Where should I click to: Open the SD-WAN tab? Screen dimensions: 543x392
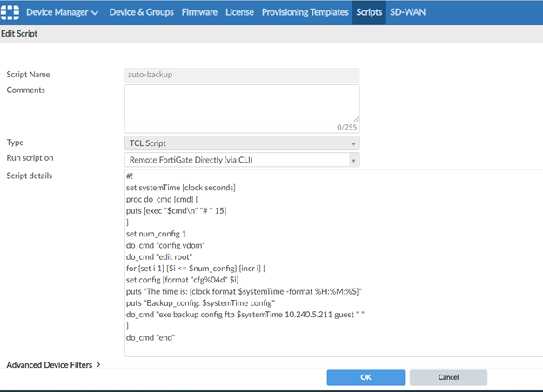pyautogui.click(x=408, y=12)
